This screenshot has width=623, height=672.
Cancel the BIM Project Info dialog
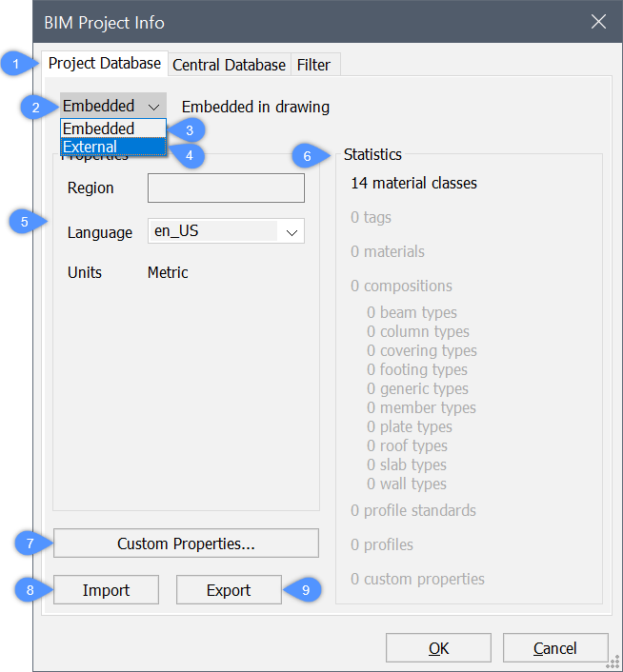[x=554, y=648]
